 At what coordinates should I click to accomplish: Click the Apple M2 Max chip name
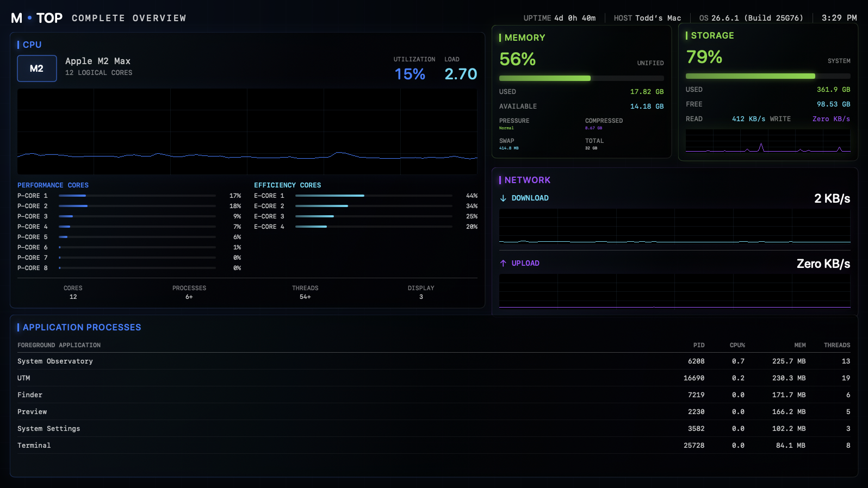click(98, 61)
